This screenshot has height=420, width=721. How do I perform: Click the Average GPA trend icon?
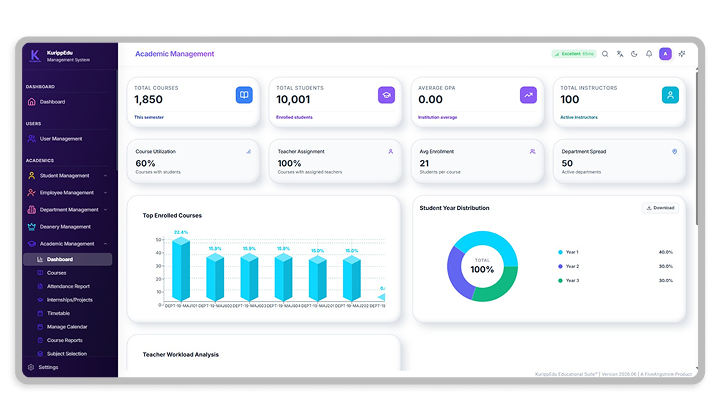(x=528, y=95)
